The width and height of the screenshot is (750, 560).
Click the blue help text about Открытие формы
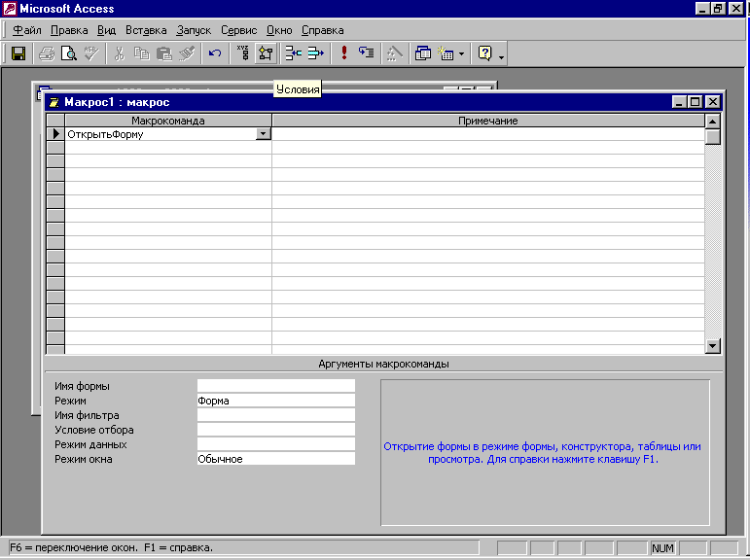(x=543, y=453)
